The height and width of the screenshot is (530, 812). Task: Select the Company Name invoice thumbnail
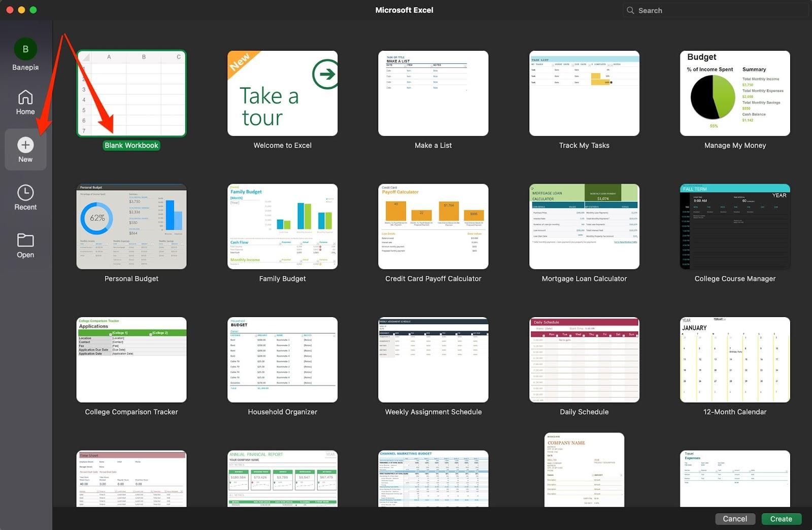pos(584,470)
